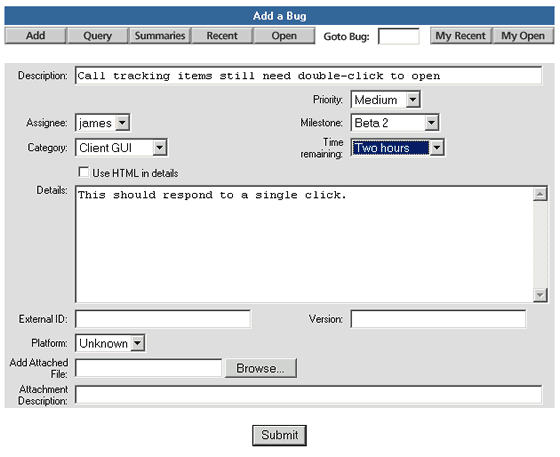
Task: Open the Category dropdown showing Client GUI
Action: (x=121, y=148)
